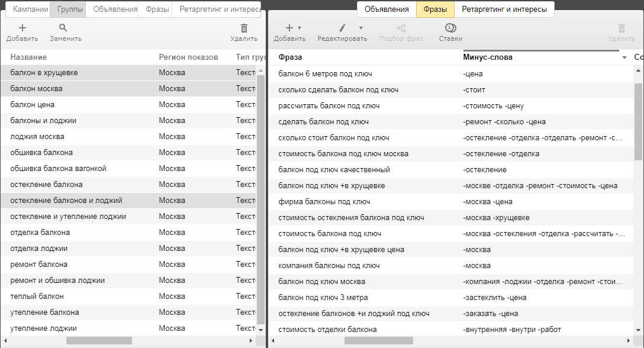Select the highlighted Фразы tab in right panel
The height and width of the screenshot is (348, 644).
pos(436,9)
